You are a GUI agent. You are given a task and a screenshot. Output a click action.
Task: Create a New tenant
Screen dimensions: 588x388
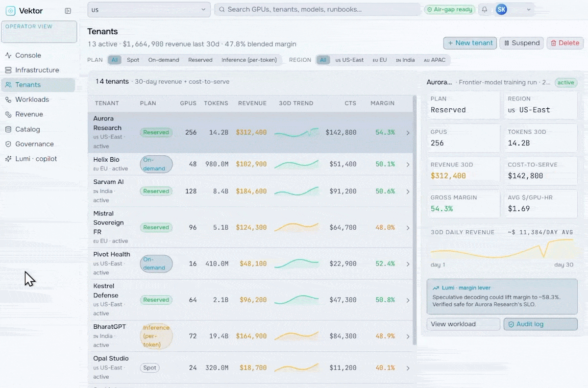[470, 43]
